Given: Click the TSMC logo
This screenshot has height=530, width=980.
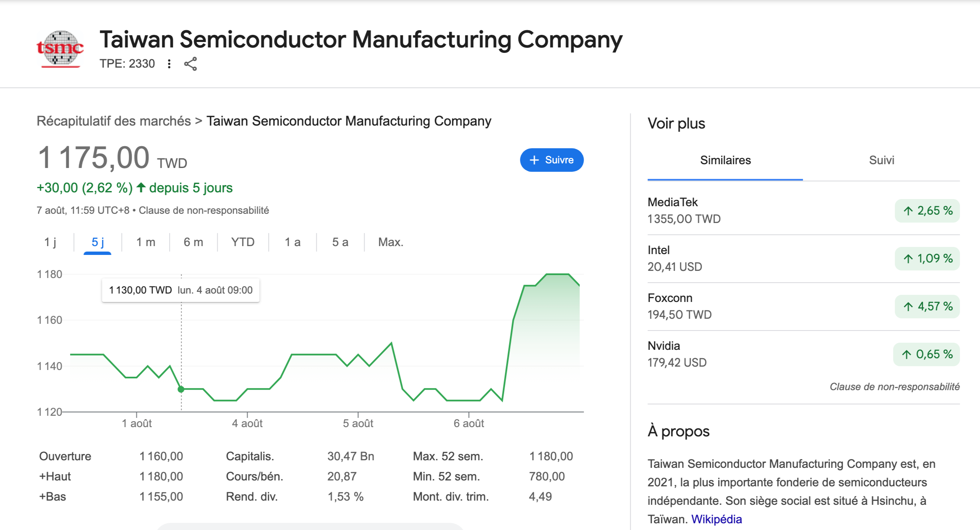Looking at the screenshot, I should [x=60, y=49].
